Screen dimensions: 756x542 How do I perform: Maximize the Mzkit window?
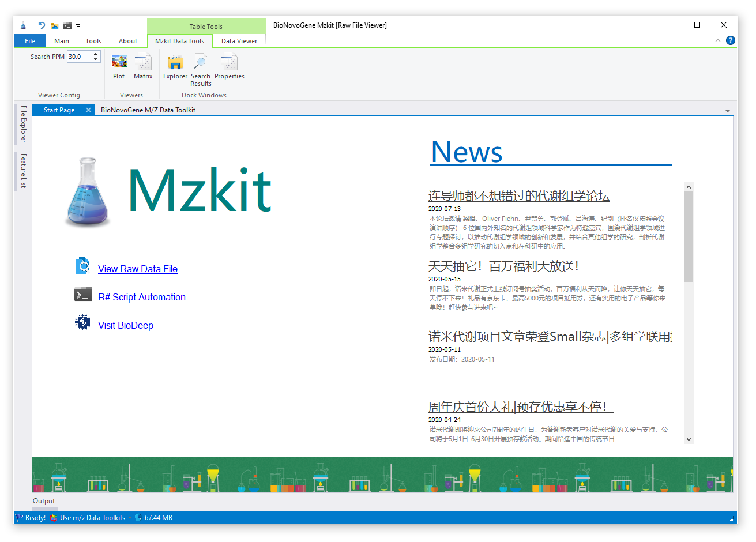(x=697, y=25)
